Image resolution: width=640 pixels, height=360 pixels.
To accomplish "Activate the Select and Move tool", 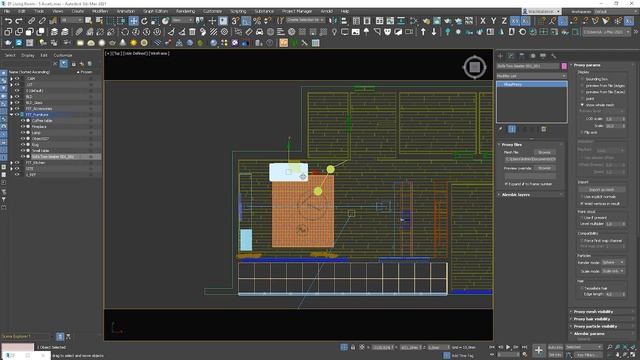I will pos(133,20).
